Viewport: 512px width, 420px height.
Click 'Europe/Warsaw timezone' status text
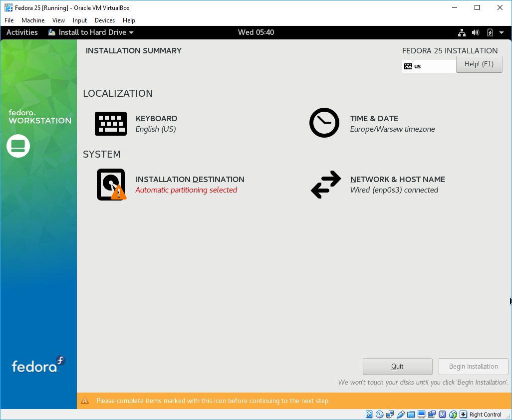[393, 129]
